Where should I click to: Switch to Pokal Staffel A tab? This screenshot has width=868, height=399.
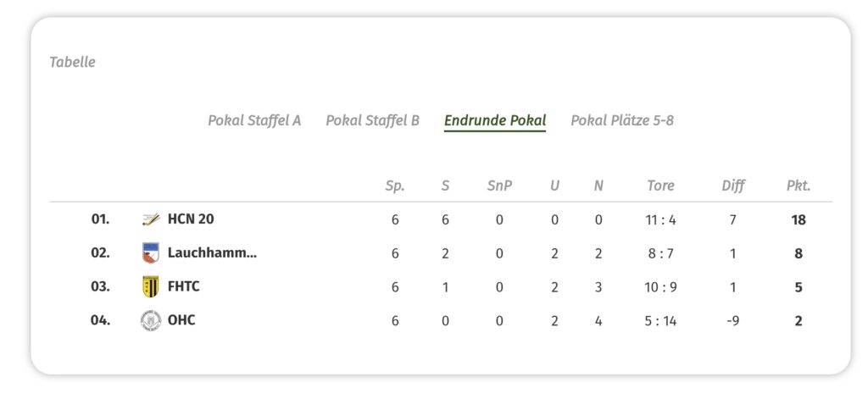[x=254, y=120]
